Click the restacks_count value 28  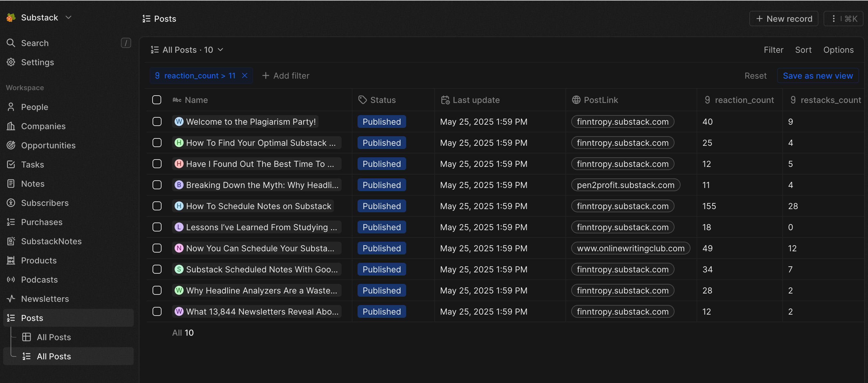point(793,206)
